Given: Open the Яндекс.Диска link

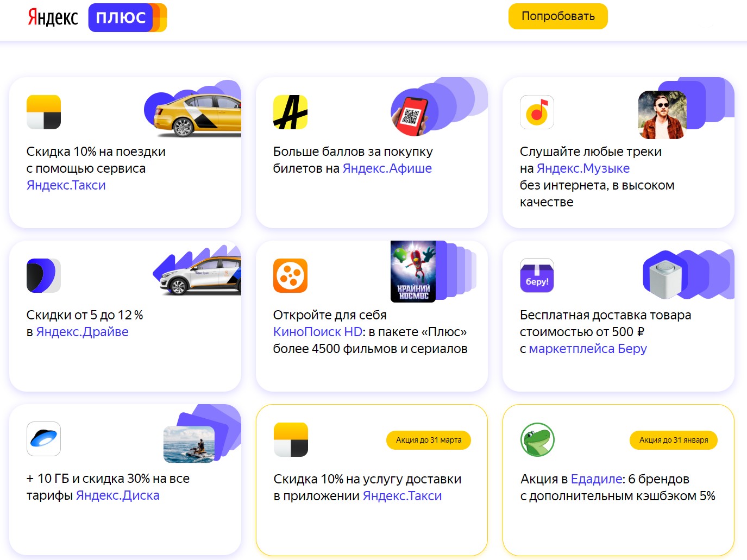Looking at the screenshot, I should pos(118,495).
